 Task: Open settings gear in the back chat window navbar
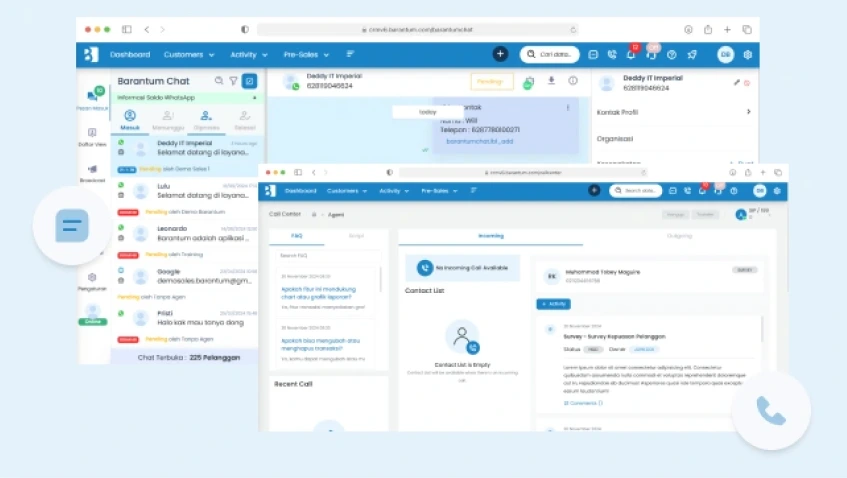tap(748, 55)
